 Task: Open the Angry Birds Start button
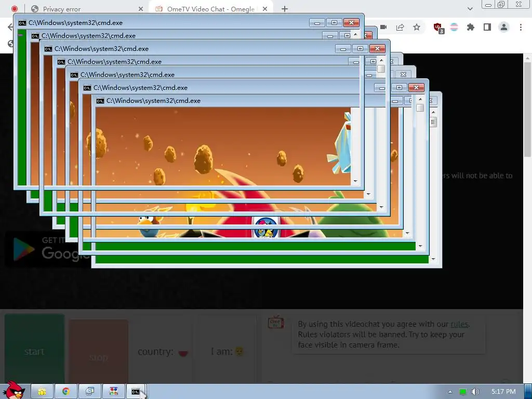[14, 390]
